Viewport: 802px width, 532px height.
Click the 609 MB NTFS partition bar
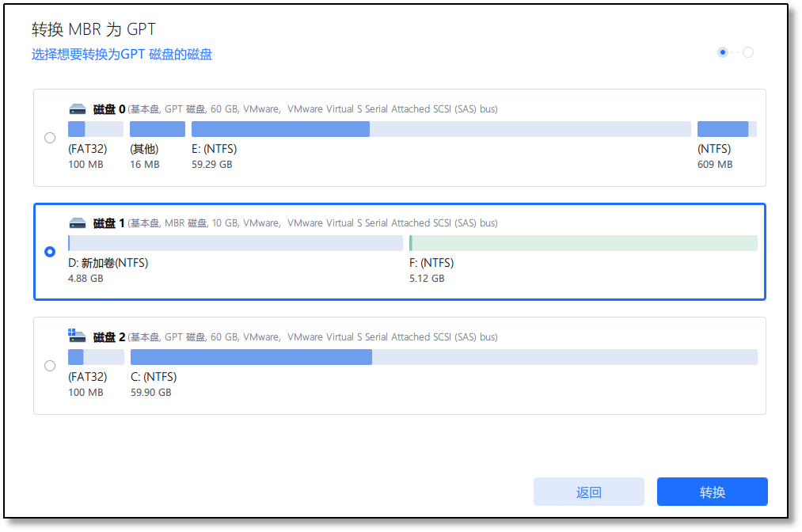tap(726, 129)
